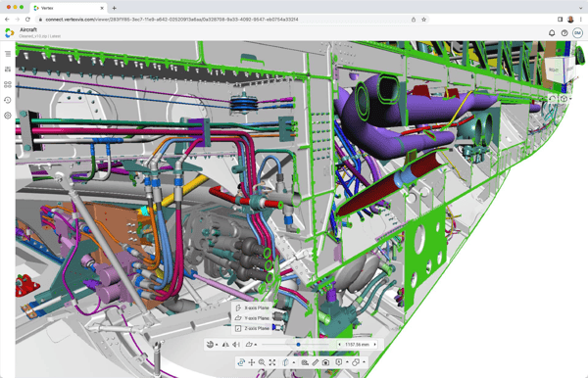Click the reverse section direction icon
Image resolution: width=588 pixels, height=378 pixels.
click(236, 345)
